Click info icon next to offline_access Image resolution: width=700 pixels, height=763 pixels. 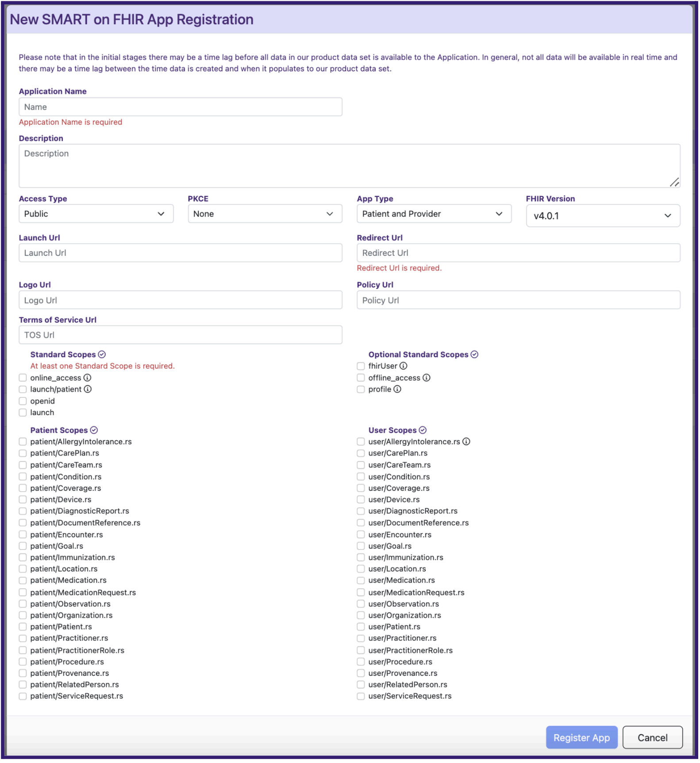click(427, 378)
